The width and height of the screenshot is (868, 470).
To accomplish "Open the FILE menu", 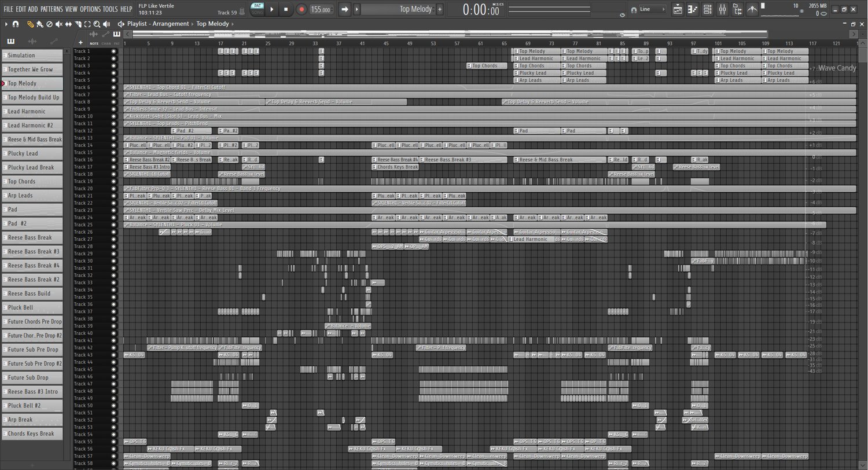I will 8,9.
